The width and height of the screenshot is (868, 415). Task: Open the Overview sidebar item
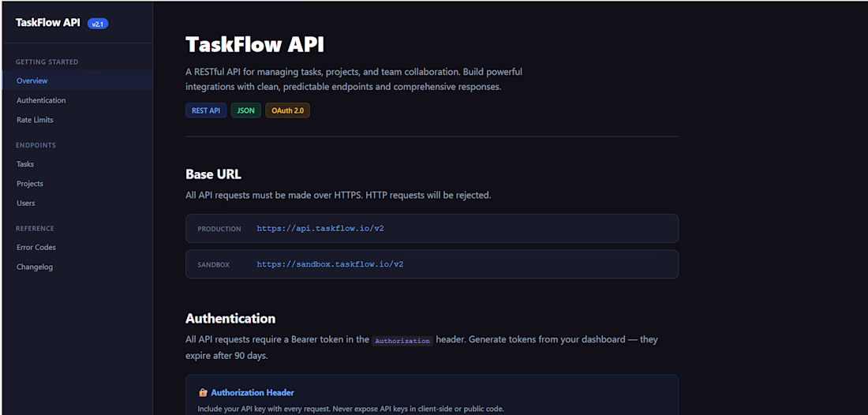click(32, 81)
